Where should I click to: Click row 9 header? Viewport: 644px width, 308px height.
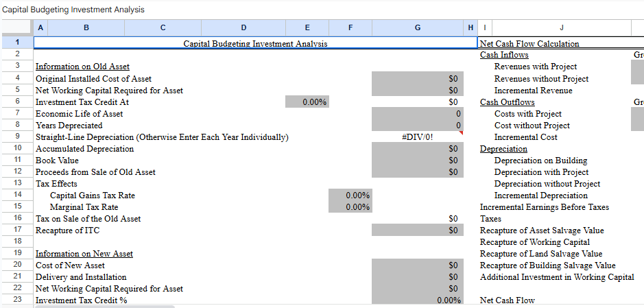pos(16,137)
